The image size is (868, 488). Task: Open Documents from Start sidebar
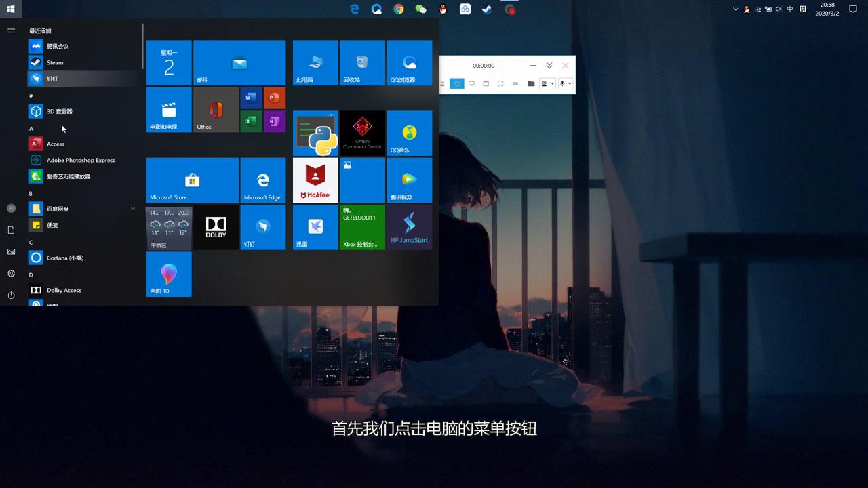[x=11, y=230]
